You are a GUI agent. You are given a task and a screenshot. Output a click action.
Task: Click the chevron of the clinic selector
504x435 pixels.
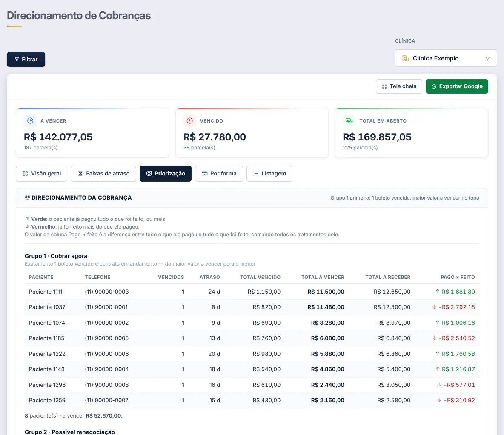487,58
